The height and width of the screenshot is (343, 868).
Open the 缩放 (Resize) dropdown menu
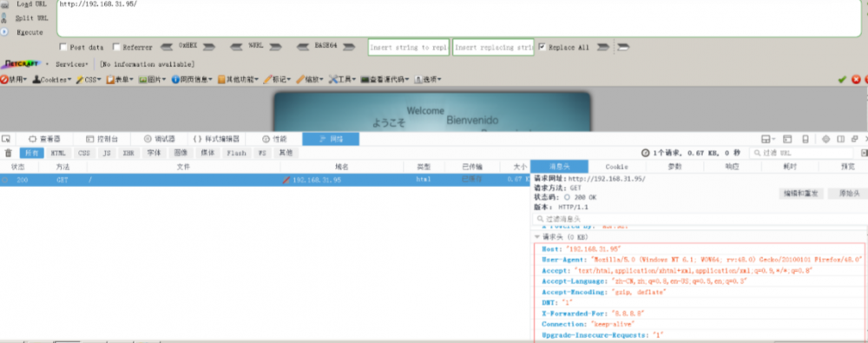[310, 80]
